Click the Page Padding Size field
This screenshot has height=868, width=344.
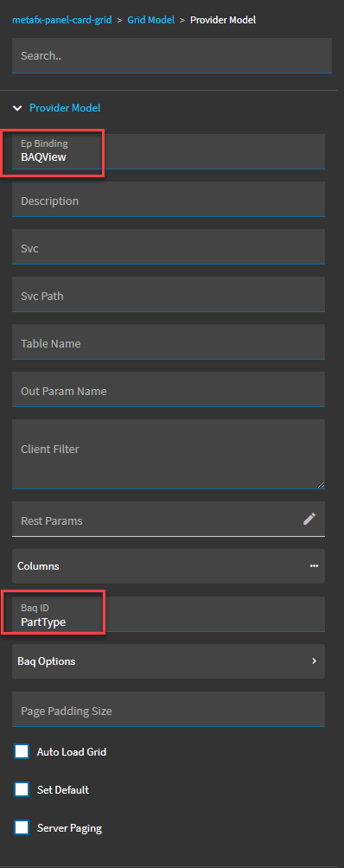point(169,709)
